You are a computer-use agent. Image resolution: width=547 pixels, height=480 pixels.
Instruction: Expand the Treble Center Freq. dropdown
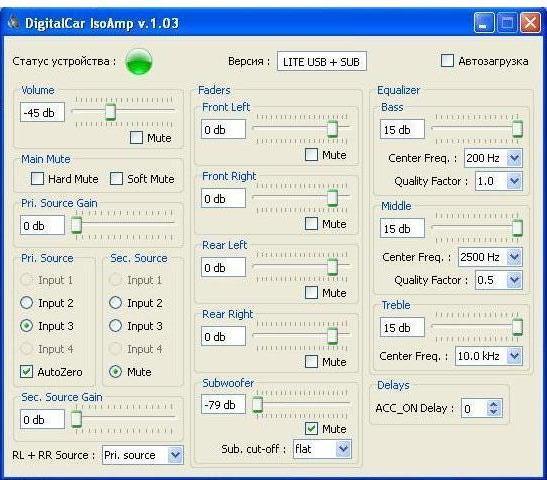[x=514, y=356]
